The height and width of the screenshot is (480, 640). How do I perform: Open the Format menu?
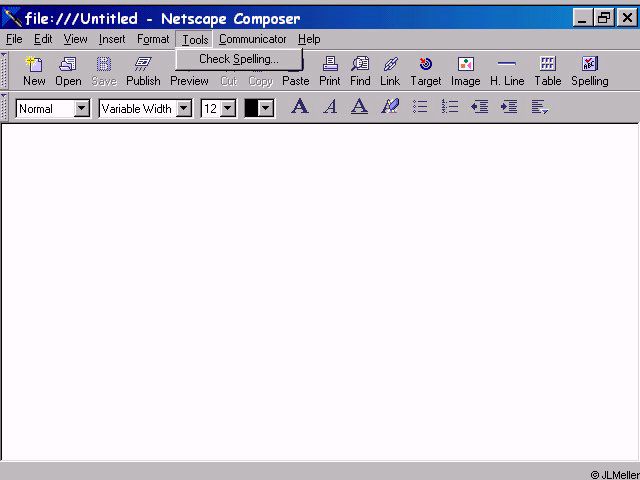[153, 39]
